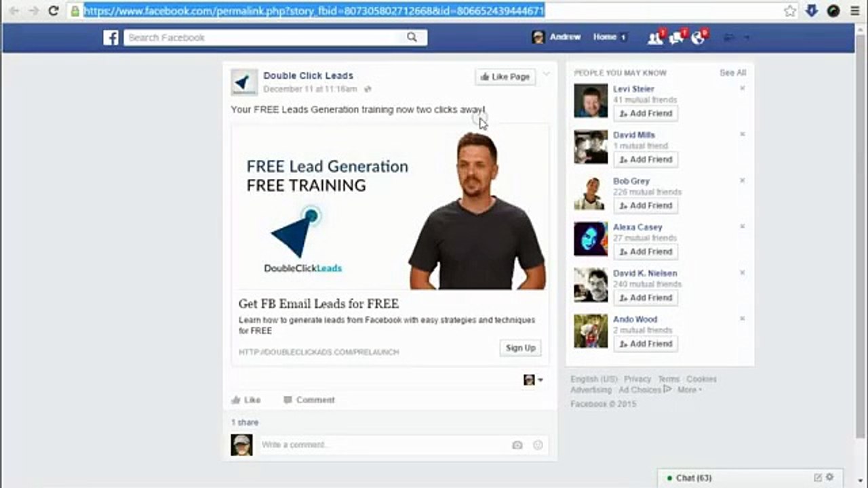Screen dimensions: 868x488
Task: Open Chrome hamburger menu
Action: 855,11
